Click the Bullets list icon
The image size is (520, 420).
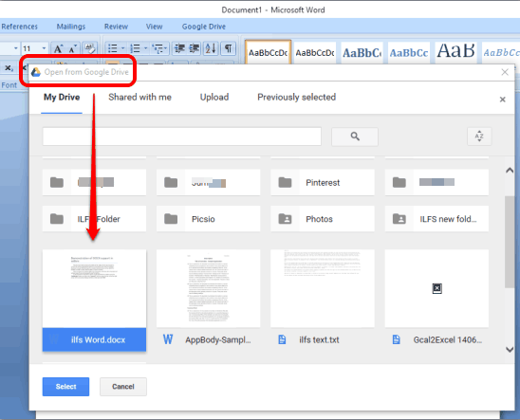pos(113,48)
